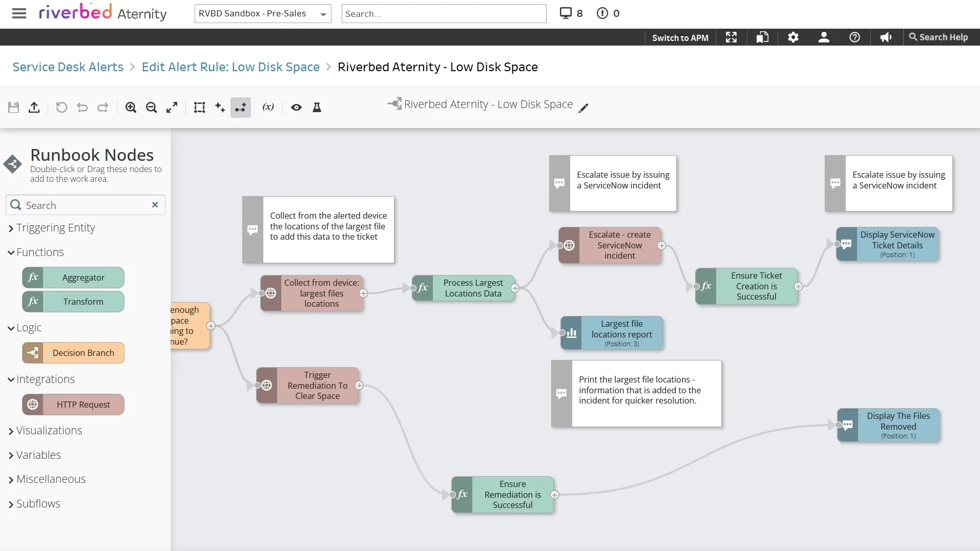This screenshot has width=980, height=551.
Task: Click the undo arrow in toolbar
Action: 82,107
